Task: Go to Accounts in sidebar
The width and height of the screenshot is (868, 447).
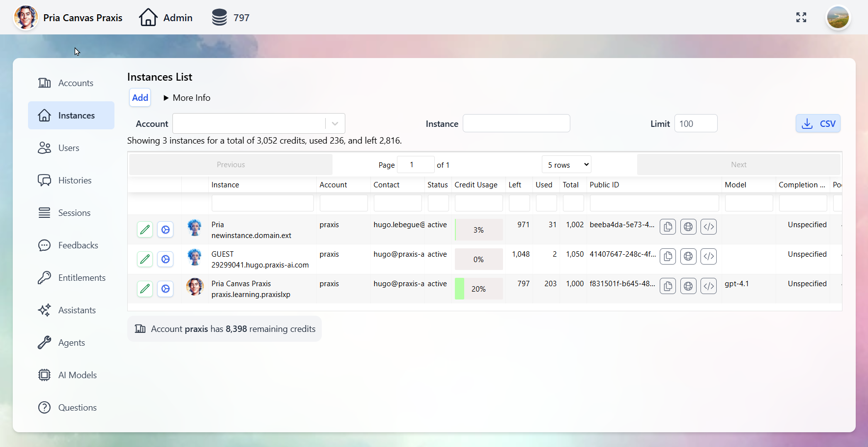Action: pos(71,83)
